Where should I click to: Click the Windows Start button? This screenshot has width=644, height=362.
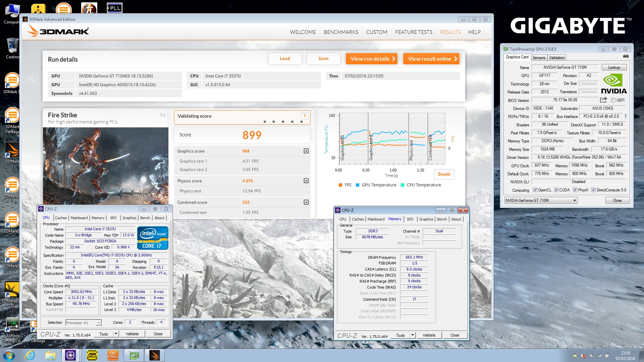coord(9,355)
